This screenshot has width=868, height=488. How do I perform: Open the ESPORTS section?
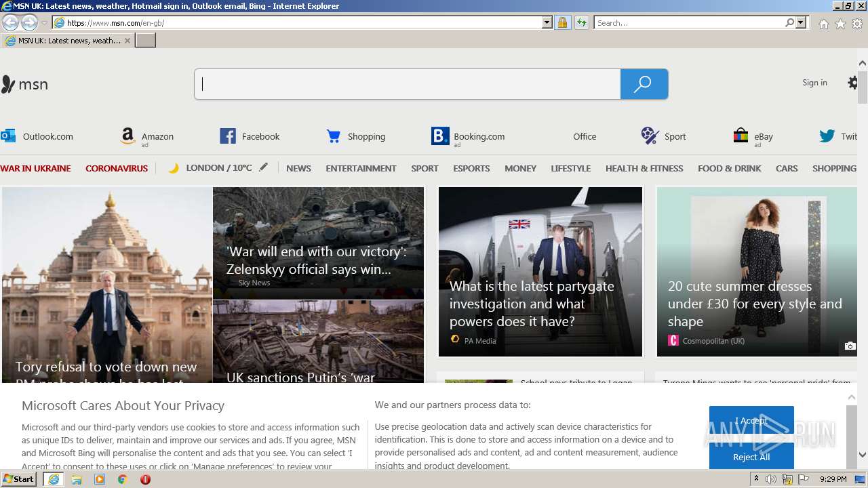pyautogui.click(x=471, y=168)
